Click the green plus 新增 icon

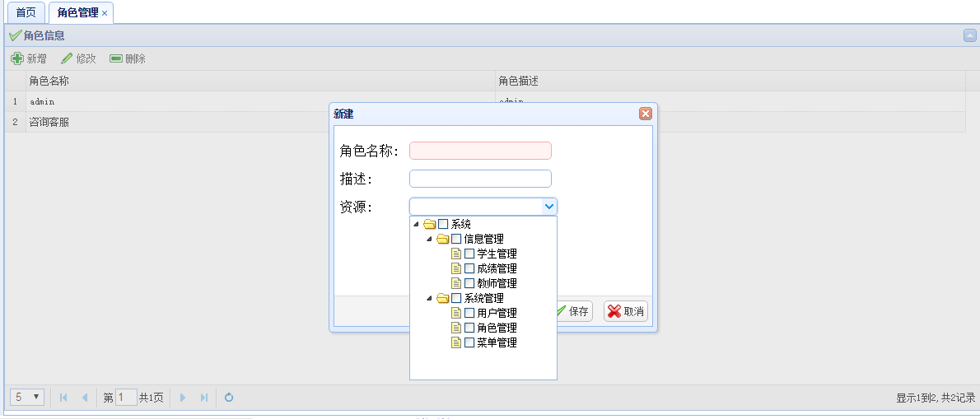tap(17, 58)
